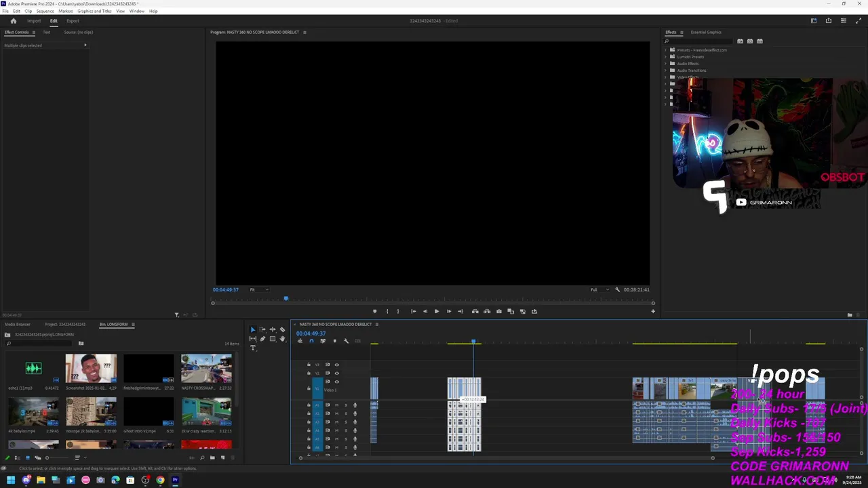The image size is (868, 488).
Task: Click the Lift button
Action: [x=475, y=311]
